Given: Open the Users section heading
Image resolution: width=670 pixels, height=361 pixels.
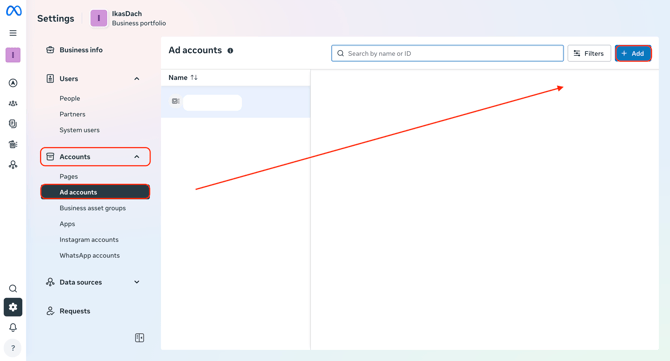Looking at the screenshot, I should click(68, 79).
